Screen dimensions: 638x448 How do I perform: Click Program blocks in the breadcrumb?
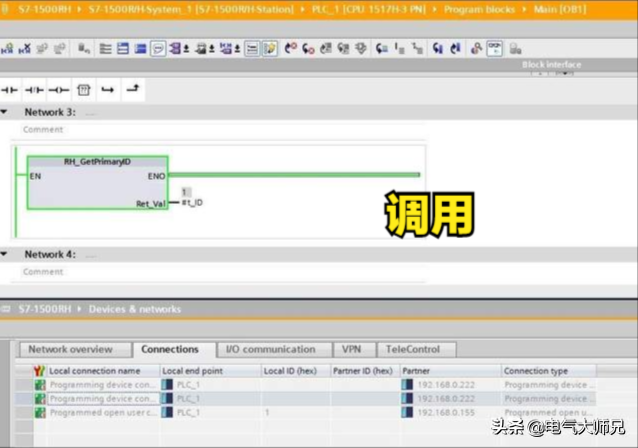pos(479,9)
